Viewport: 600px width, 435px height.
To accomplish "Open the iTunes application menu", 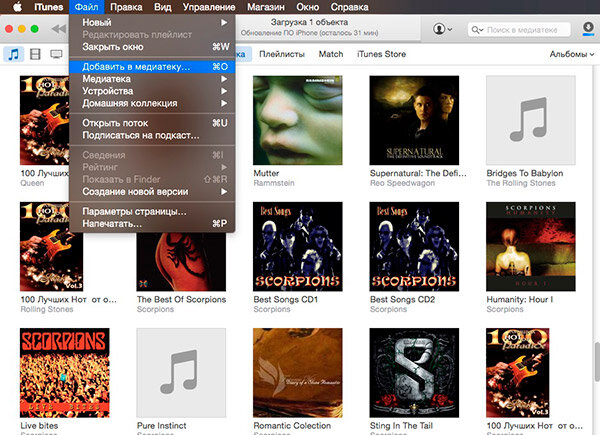I will [48, 7].
